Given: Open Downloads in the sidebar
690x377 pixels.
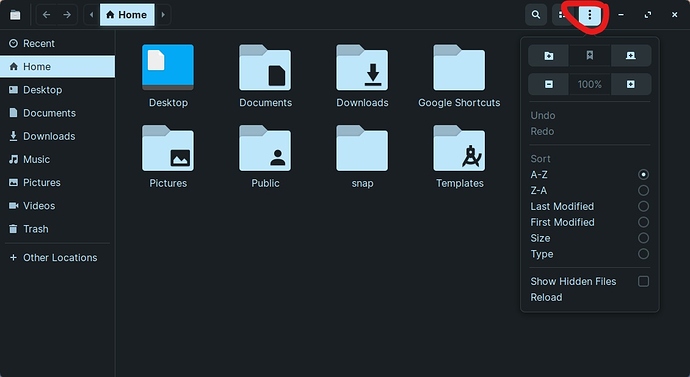Looking at the screenshot, I should click(x=57, y=136).
